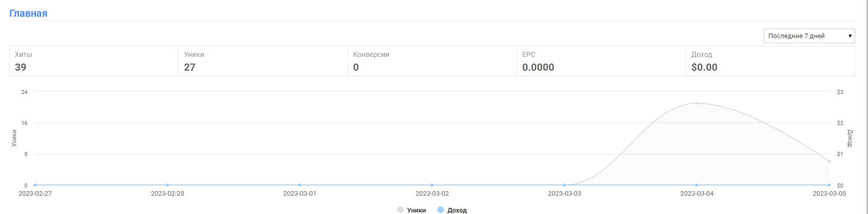This screenshot has height=214, width=868.
Task: Click the blue data point for 2023-02-28
Action: click(x=167, y=185)
